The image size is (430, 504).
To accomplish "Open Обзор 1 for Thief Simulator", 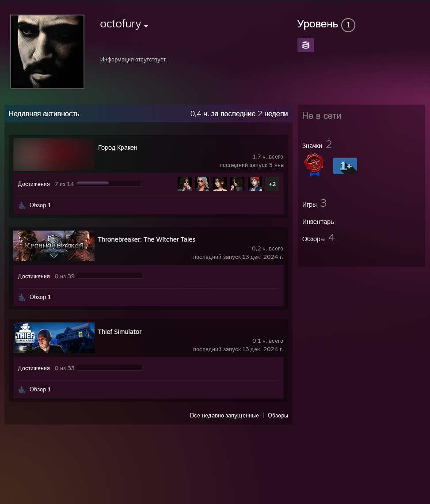I will click(40, 389).
